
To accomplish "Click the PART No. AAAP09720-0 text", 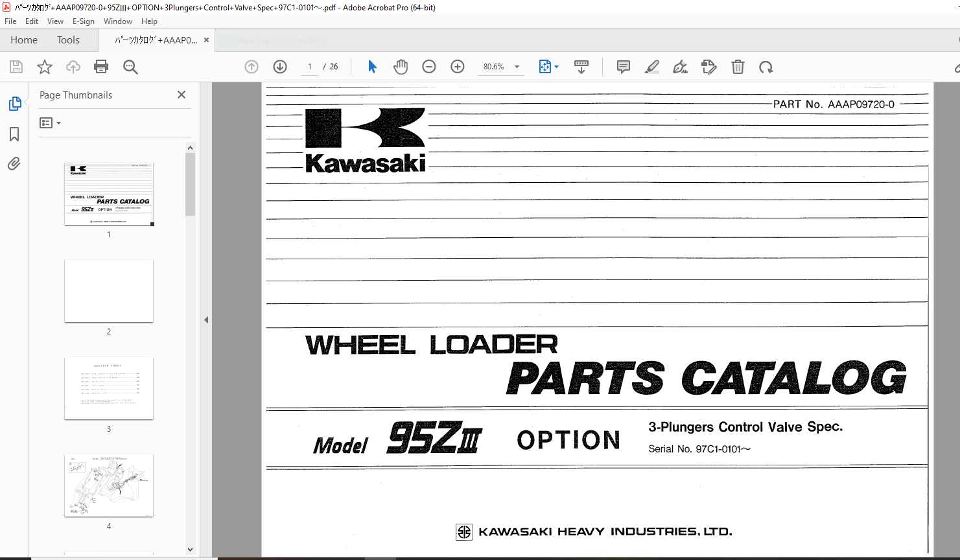I will [x=834, y=104].
